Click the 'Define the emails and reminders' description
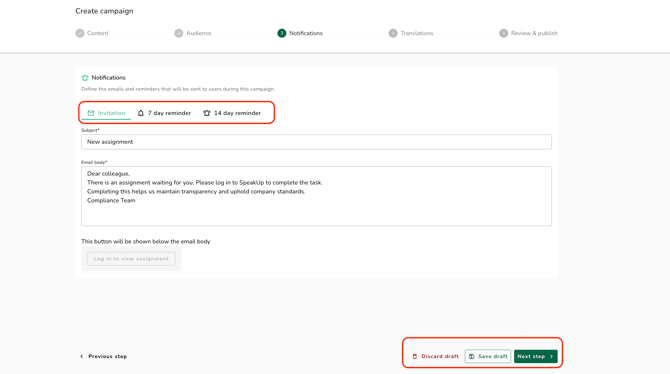 pos(178,89)
